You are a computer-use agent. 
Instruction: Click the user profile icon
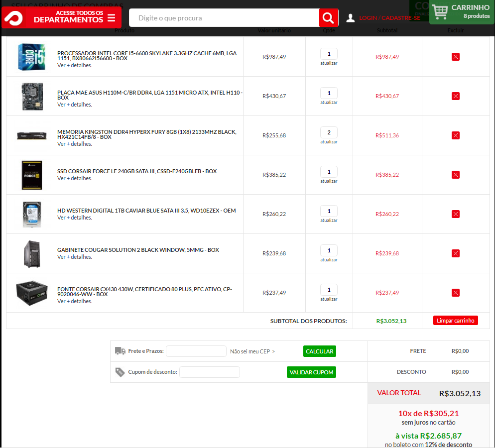351,18
